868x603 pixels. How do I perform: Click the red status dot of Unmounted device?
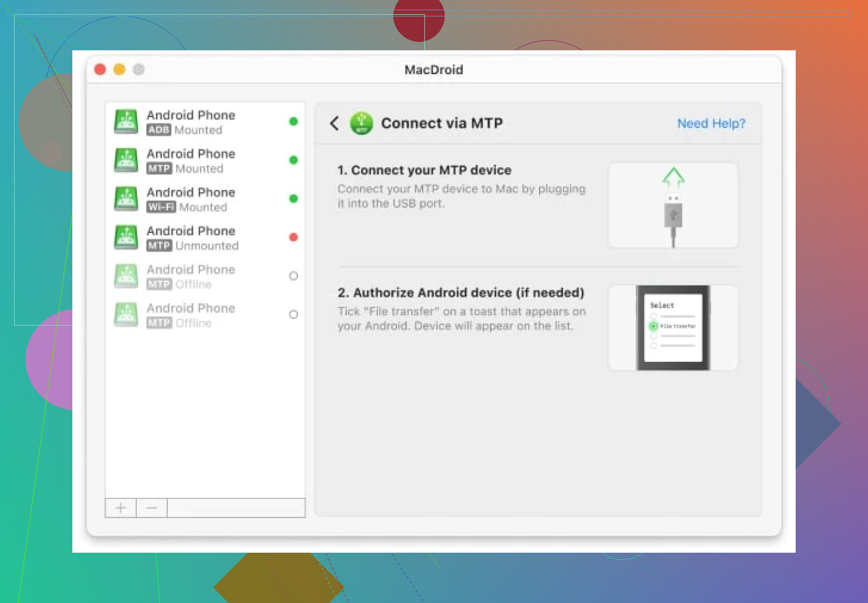point(293,237)
